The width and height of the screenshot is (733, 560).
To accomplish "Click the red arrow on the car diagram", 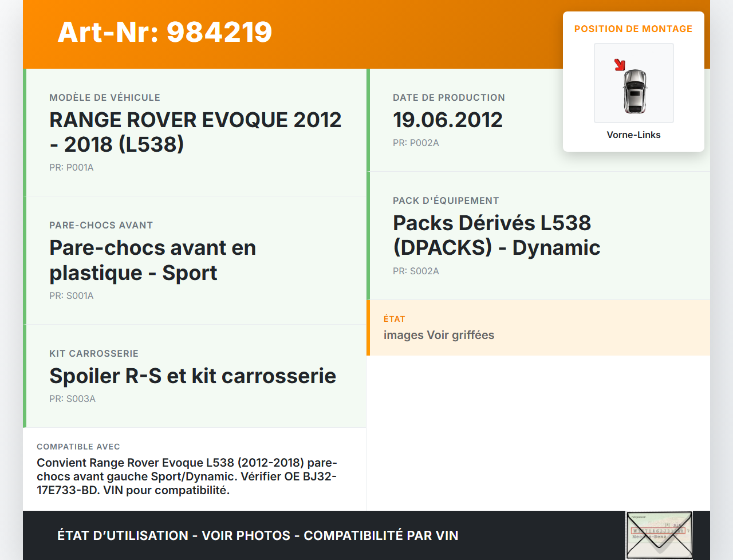I will [x=620, y=65].
